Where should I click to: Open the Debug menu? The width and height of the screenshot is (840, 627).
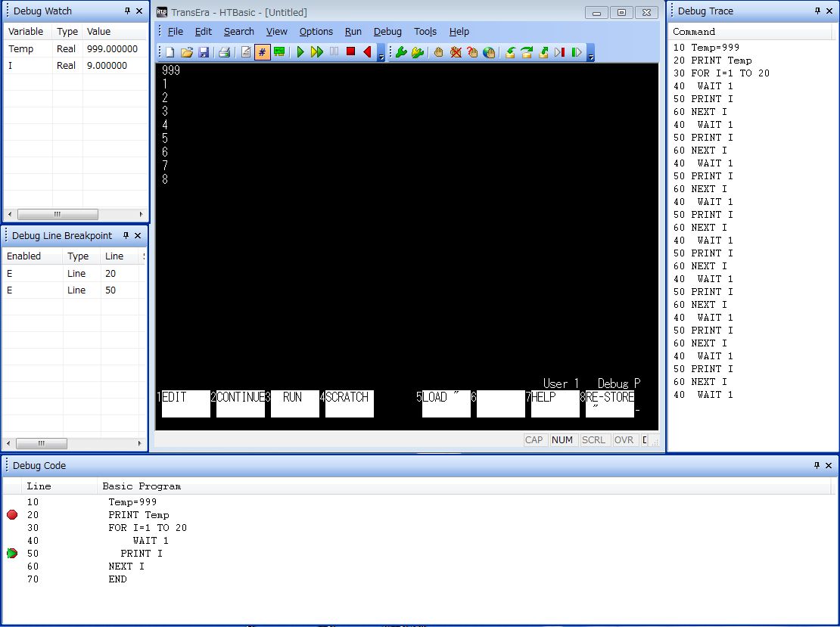coord(387,32)
